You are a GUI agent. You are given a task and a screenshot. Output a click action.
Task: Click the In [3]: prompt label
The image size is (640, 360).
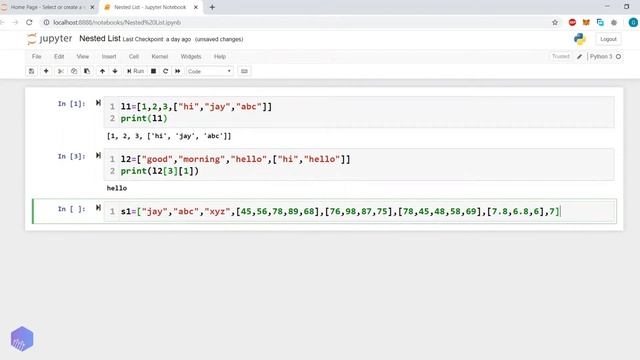pyautogui.click(x=71, y=156)
